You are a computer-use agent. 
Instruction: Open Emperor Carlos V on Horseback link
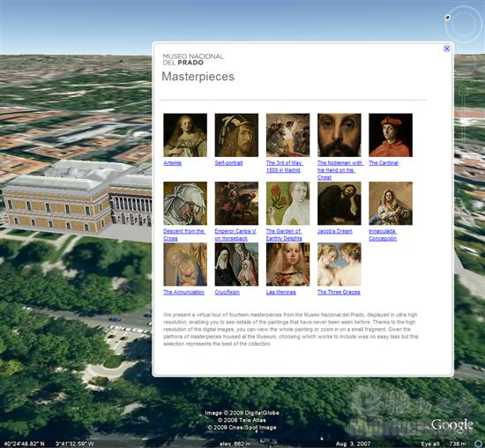(235, 235)
